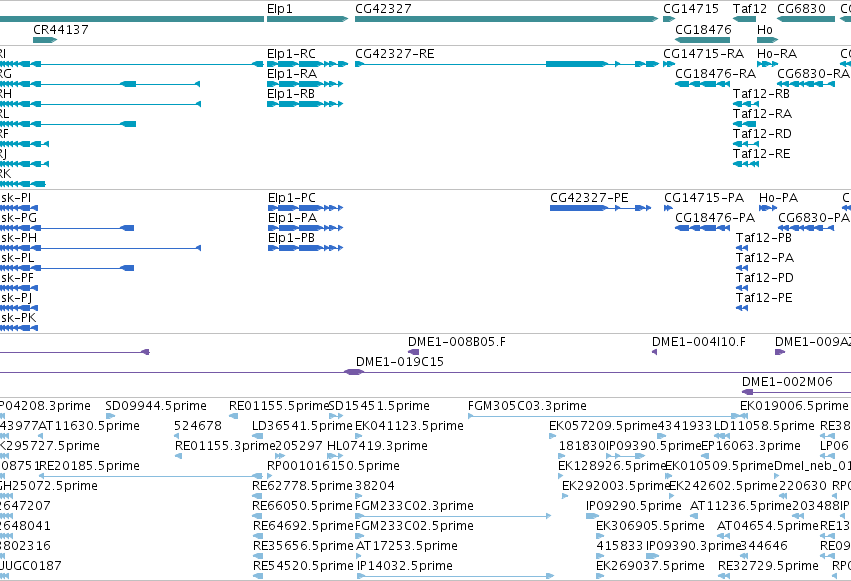Image resolution: width=851 pixels, height=581 pixels.
Task: Select transcript CG14715-RA
Action: click(669, 64)
